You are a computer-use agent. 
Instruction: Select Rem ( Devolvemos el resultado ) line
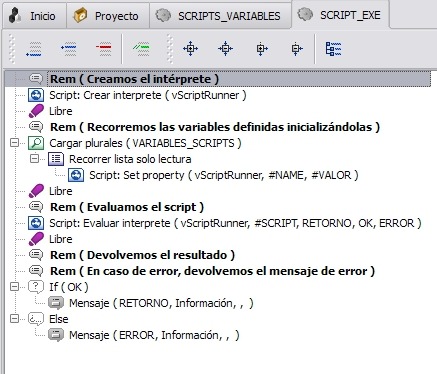[x=142, y=255]
